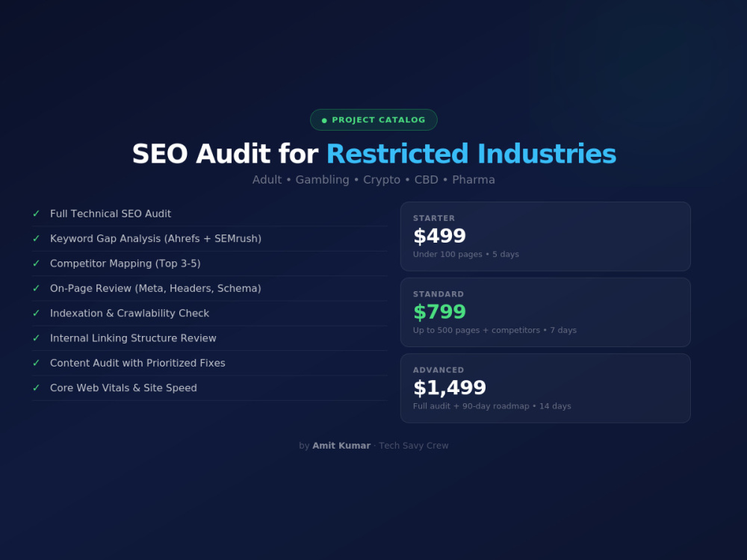
Task: Click 'Up to 500 pages + competitors' description
Action: coord(477,330)
